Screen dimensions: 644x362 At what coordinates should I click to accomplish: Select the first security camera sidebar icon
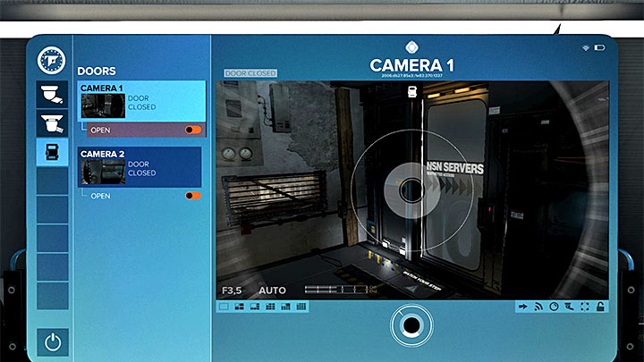[50, 93]
